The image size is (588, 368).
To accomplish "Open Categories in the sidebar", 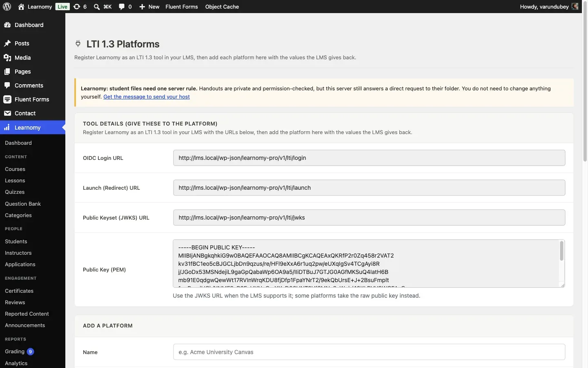I will 18,215.
